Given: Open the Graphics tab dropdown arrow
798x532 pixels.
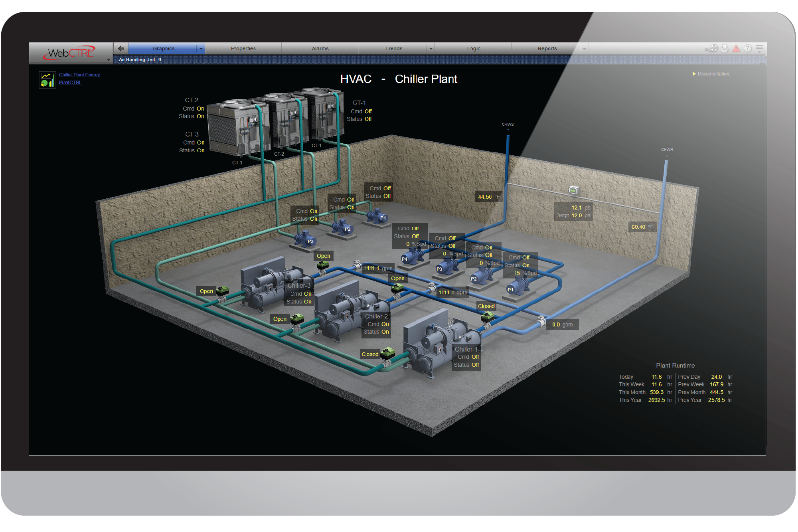Looking at the screenshot, I should 201,48.
